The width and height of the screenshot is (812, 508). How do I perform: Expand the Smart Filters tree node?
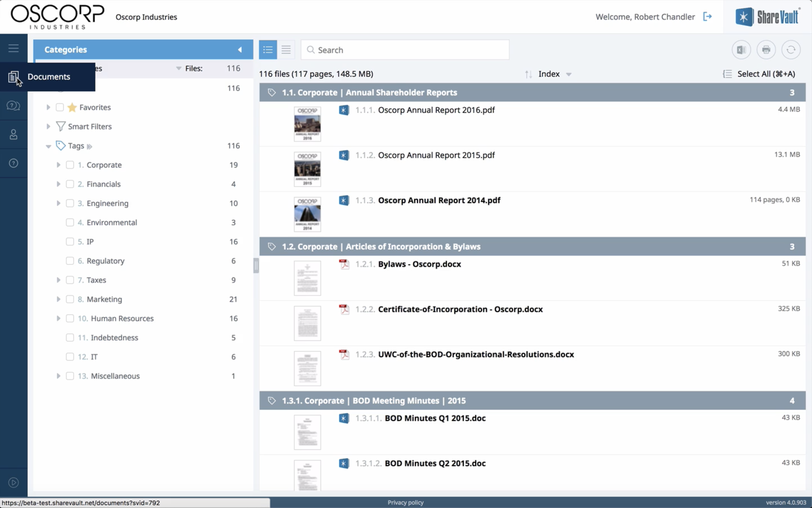(48, 126)
